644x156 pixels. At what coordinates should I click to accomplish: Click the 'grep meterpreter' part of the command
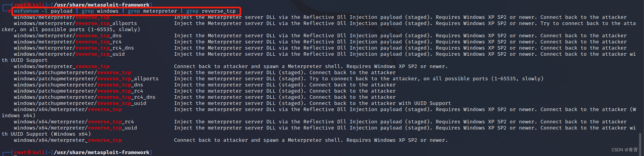tap(152, 11)
